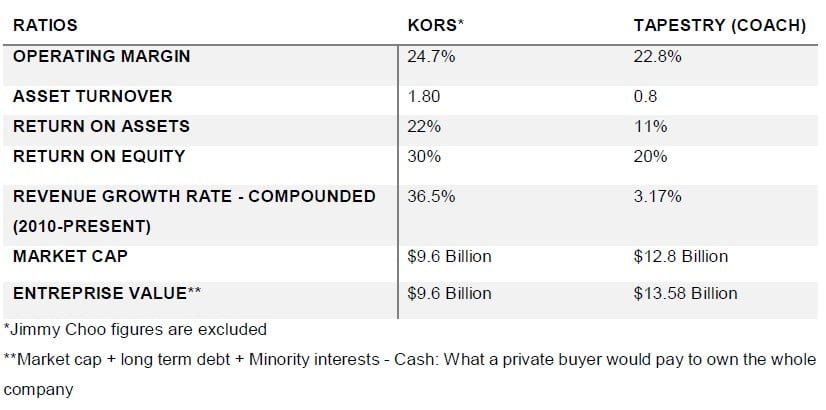
Task: Click the Jimmy Choo figures footnote
Action: click(x=136, y=329)
